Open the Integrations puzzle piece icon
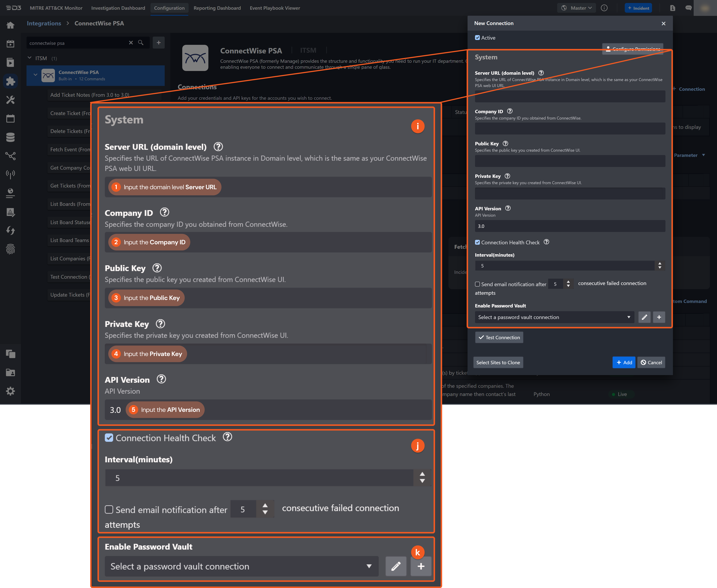Image resolution: width=717 pixels, height=588 pixels. [x=10, y=81]
